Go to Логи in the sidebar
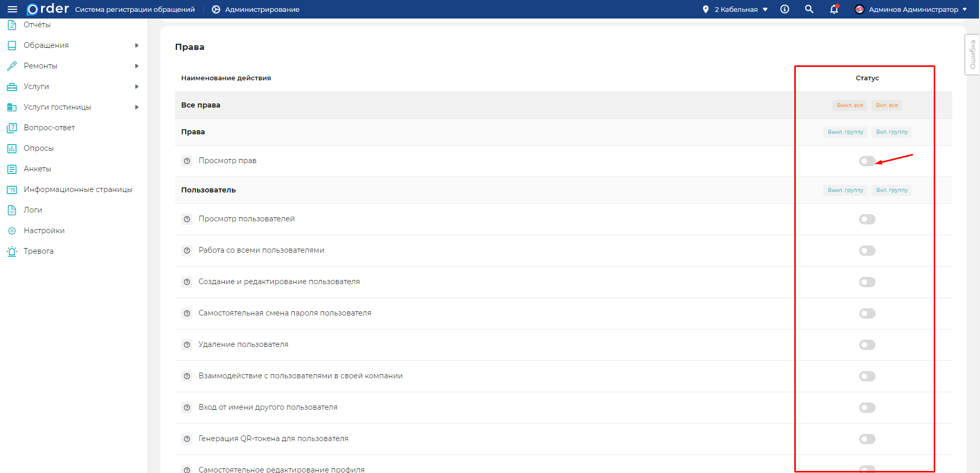The width and height of the screenshot is (980, 473). (33, 210)
